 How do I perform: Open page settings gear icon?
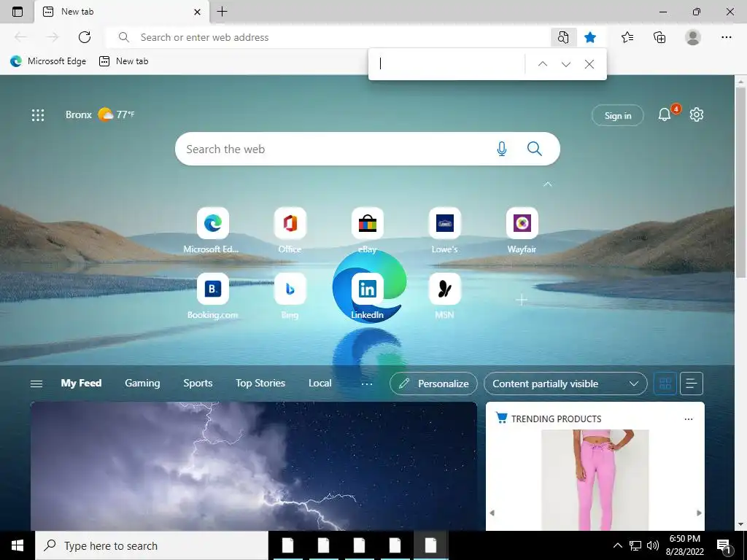697,114
